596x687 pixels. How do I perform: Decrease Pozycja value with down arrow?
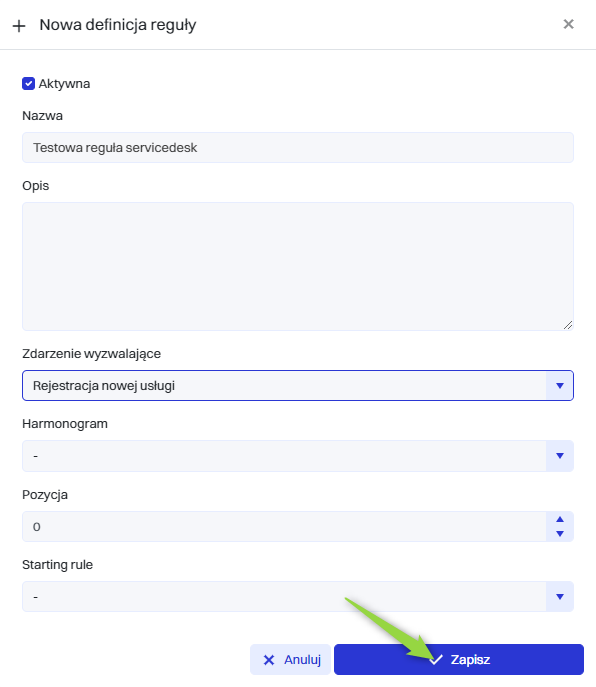click(560, 534)
